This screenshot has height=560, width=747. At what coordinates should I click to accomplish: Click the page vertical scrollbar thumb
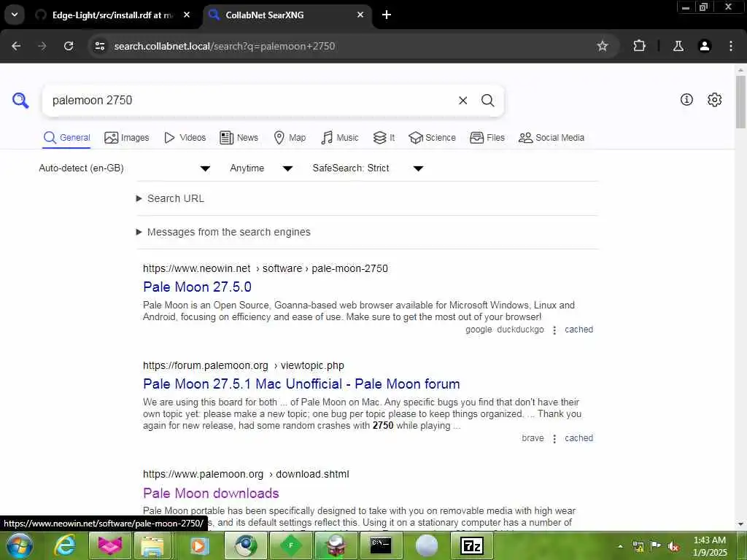coord(740,101)
